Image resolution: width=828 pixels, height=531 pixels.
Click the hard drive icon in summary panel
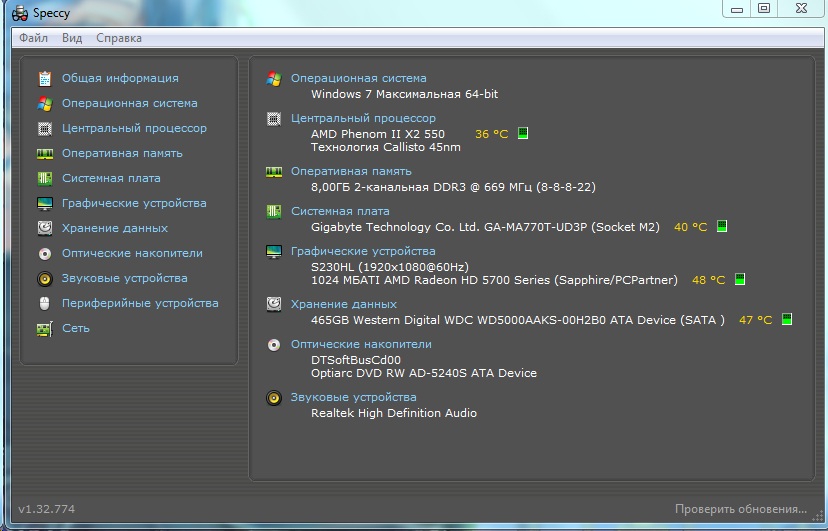[x=274, y=304]
